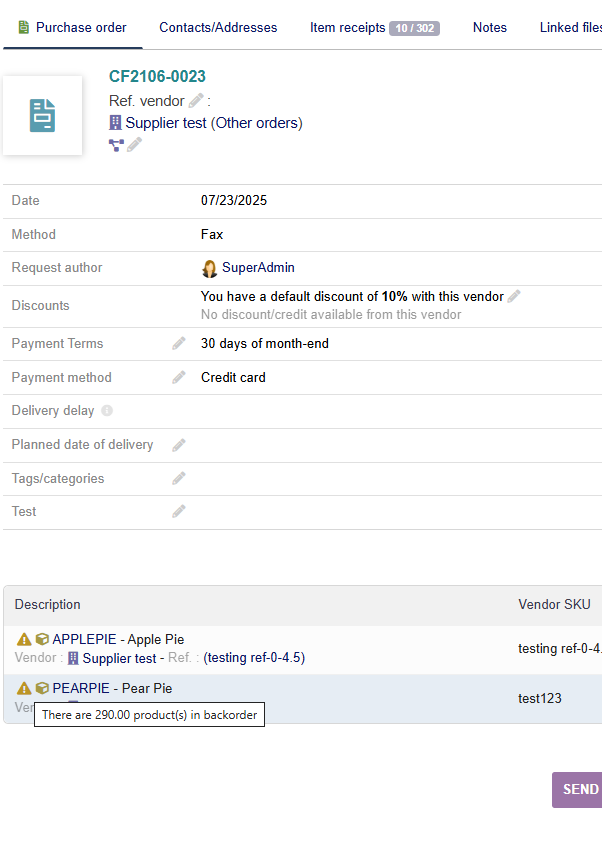The width and height of the screenshot is (602, 849).
Task: Edit Tags/categories with pencil icon
Action: 179,479
